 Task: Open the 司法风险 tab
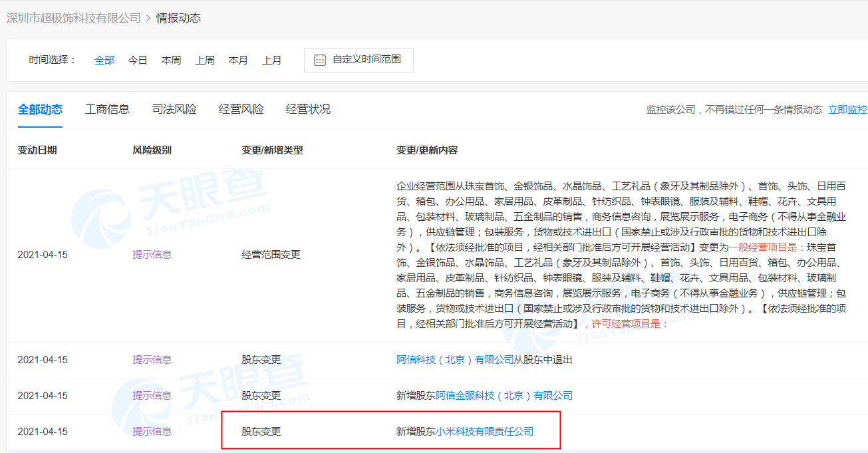(x=174, y=109)
